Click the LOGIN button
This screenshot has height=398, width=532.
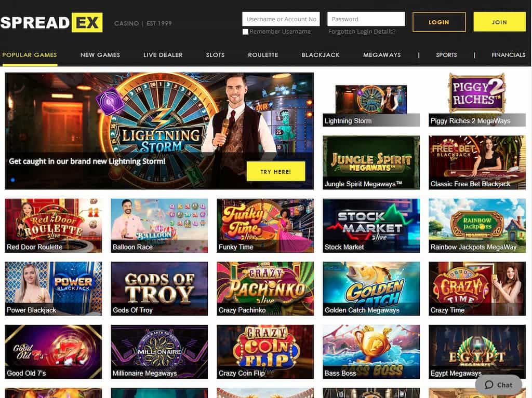pos(439,22)
